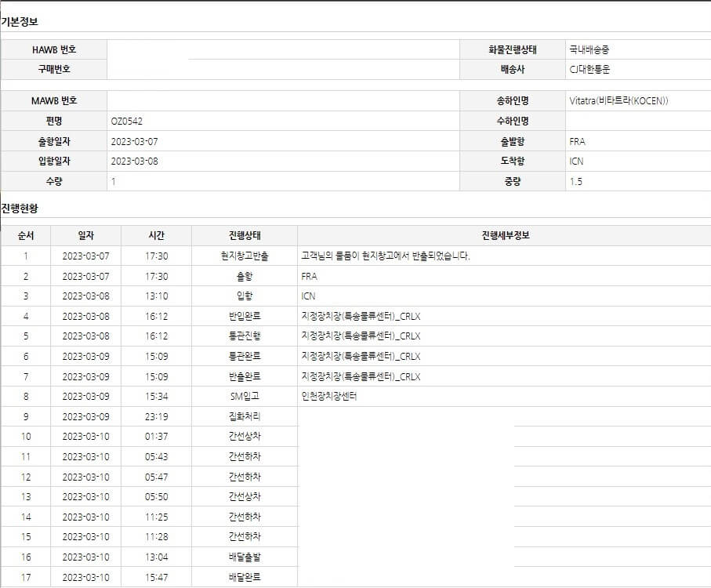
Task: Select the weight value 1.5
Action: 576,181
